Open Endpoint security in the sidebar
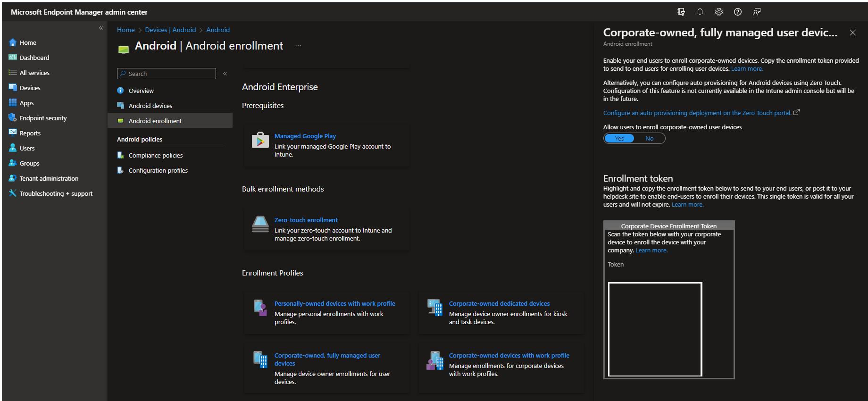868x401 pixels. [x=43, y=118]
